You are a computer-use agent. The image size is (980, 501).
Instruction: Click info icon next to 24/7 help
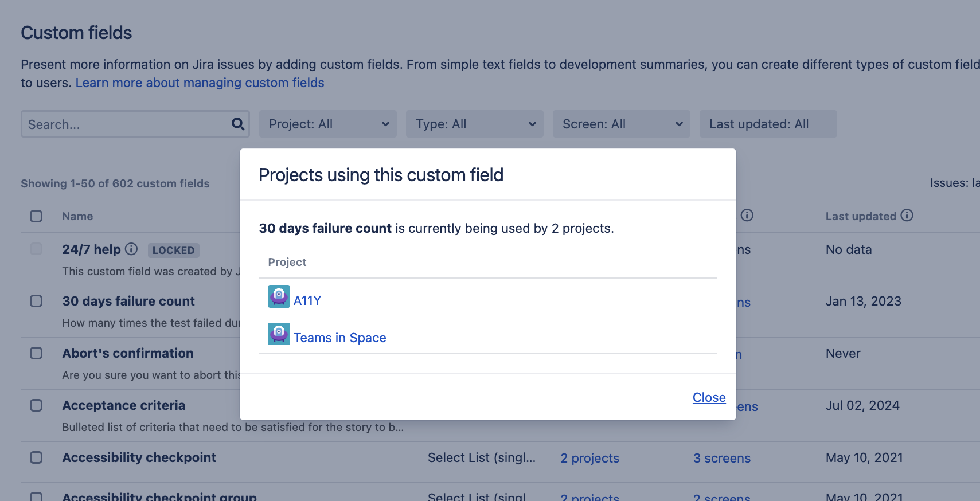tap(131, 249)
